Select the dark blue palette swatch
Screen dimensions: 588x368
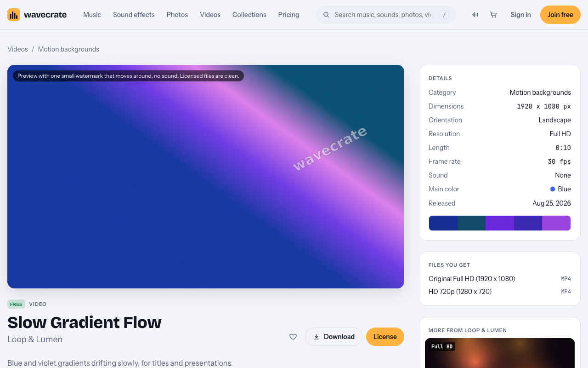pos(443,223)
